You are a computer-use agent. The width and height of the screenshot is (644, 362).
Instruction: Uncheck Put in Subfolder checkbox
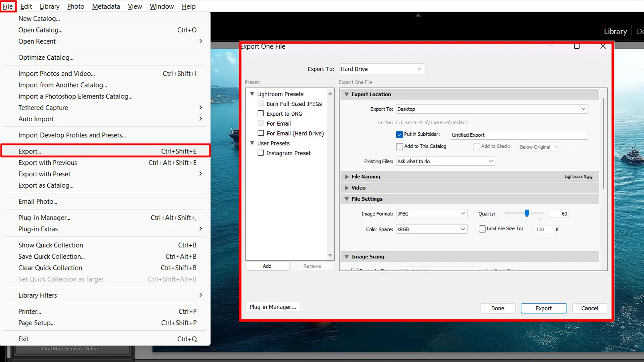coord(399,134)
